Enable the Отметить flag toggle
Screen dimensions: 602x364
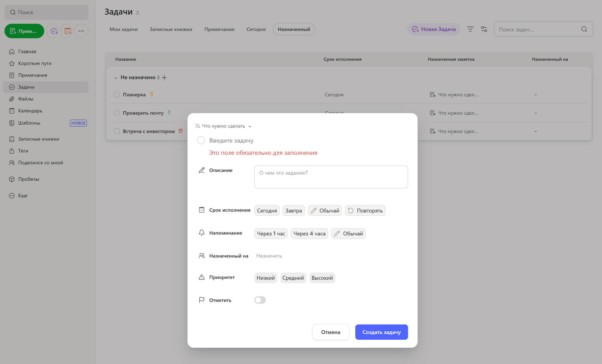[260, 300]
